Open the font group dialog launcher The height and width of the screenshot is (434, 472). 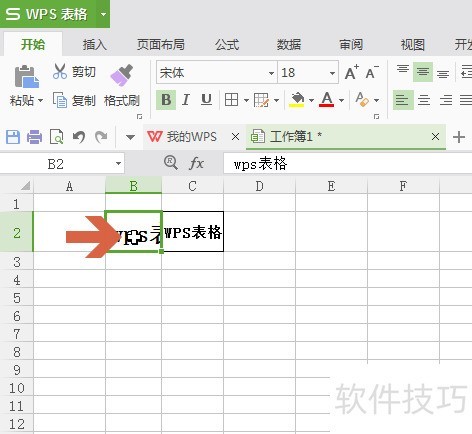click(377, 116)
